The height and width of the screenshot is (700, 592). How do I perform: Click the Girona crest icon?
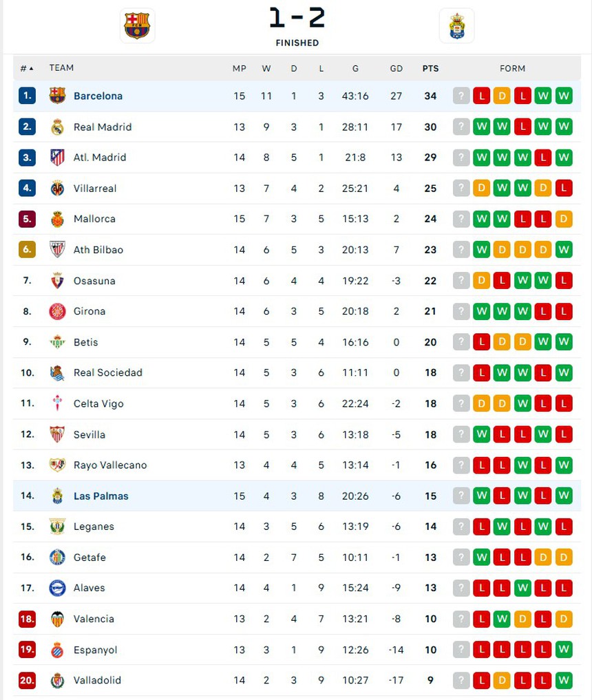58,311
